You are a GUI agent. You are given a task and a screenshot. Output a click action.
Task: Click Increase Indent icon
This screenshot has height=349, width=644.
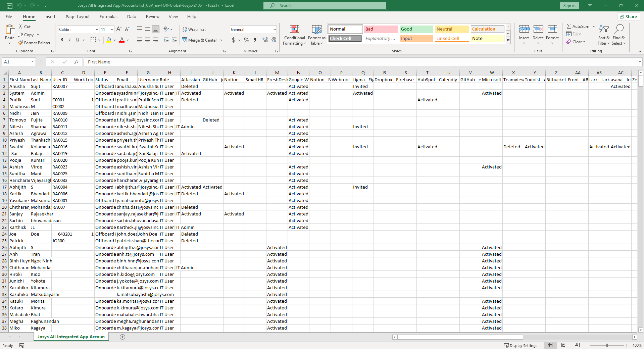tap(174, 40)
